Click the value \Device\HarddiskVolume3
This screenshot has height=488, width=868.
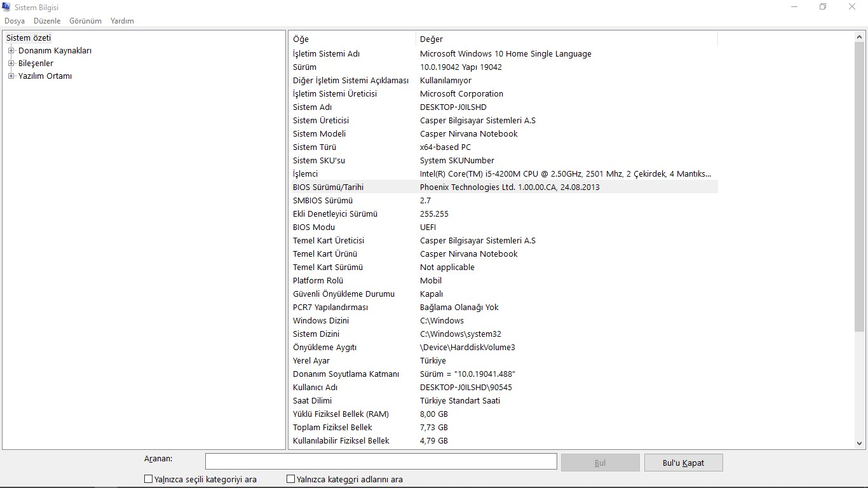pyautogui.click(x=468, y=348)
